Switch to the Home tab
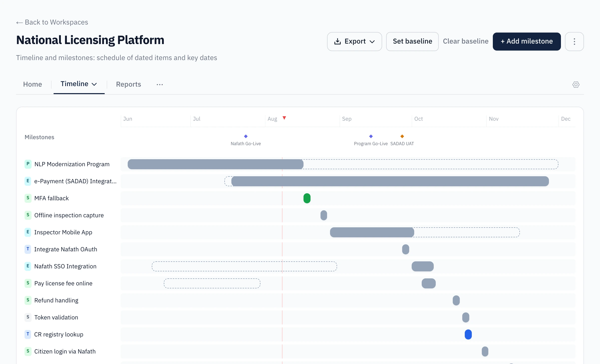This screenshot has width=600, height=364. click(33, 84)
